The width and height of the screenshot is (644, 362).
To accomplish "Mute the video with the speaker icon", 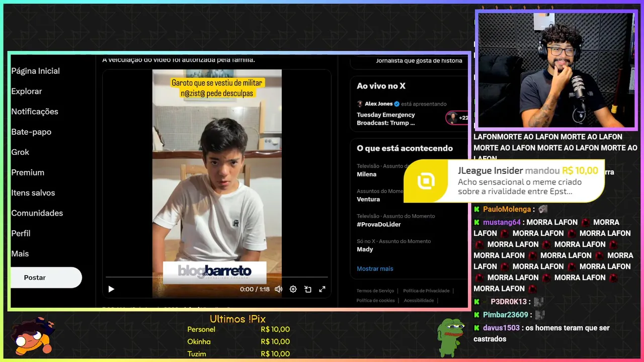I will coord(278,289).
